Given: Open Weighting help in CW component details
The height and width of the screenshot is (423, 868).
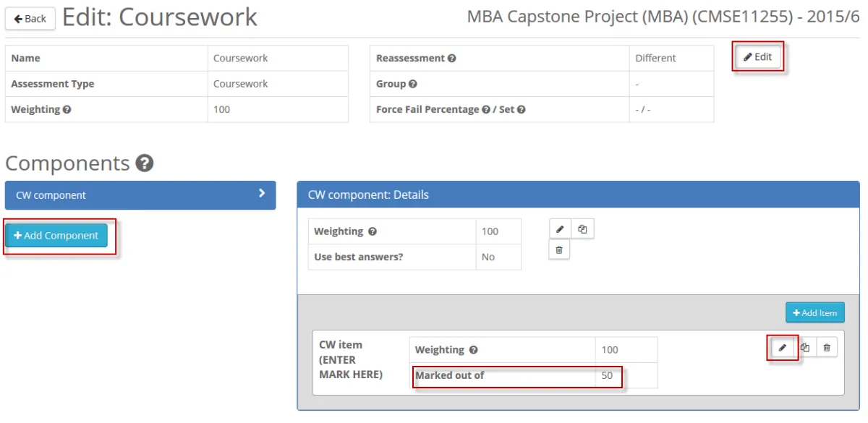Looking at the screenshot, I should (x=373, y=232).
